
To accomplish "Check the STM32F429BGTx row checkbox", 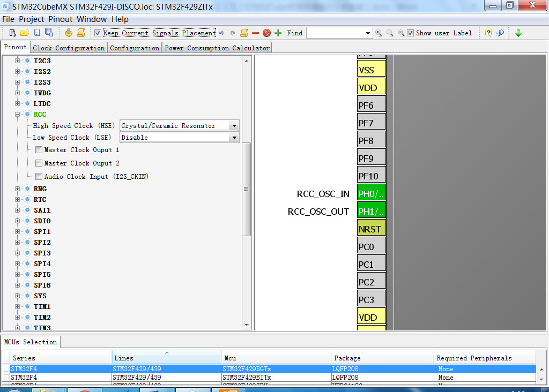I will (x=6, y=368).
